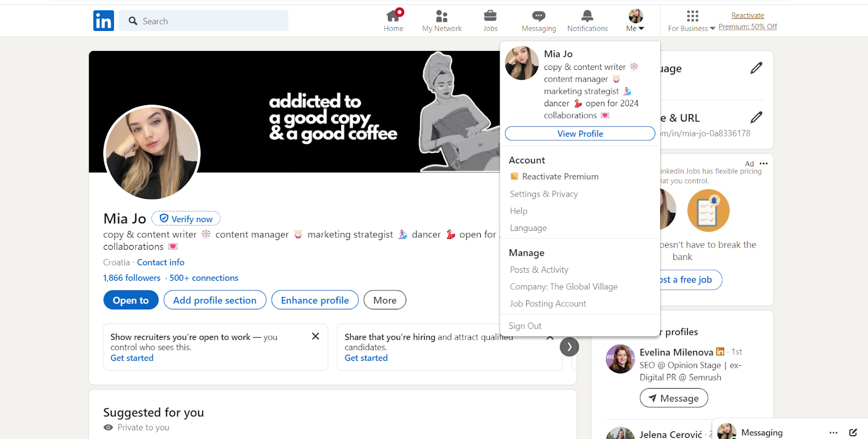Viewport: 868px width, 439px height.
Task: Open My Network icon
Action: [x=442, y=21]
